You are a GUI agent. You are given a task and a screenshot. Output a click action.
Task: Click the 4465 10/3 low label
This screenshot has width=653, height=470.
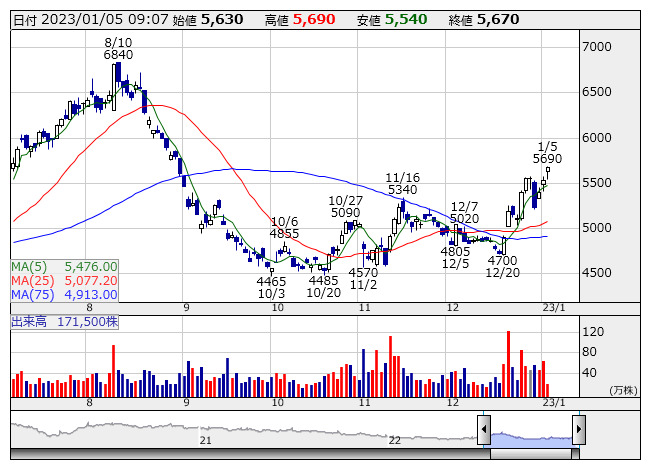coord(272,288)
